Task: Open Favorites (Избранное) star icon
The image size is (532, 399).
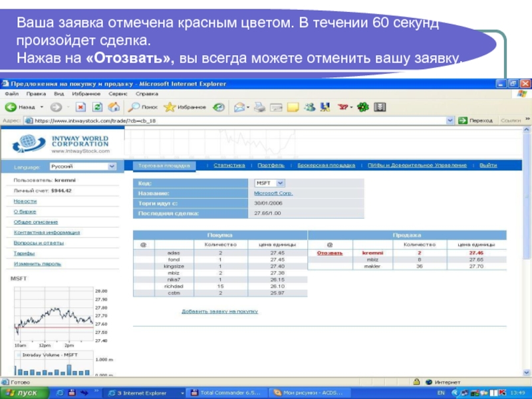Action: point(170,106)
